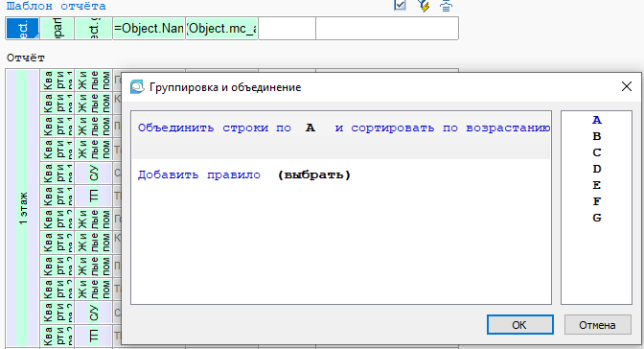Select column F in the dialog's column list
644x349 pixels.
[x=597, y=201]
